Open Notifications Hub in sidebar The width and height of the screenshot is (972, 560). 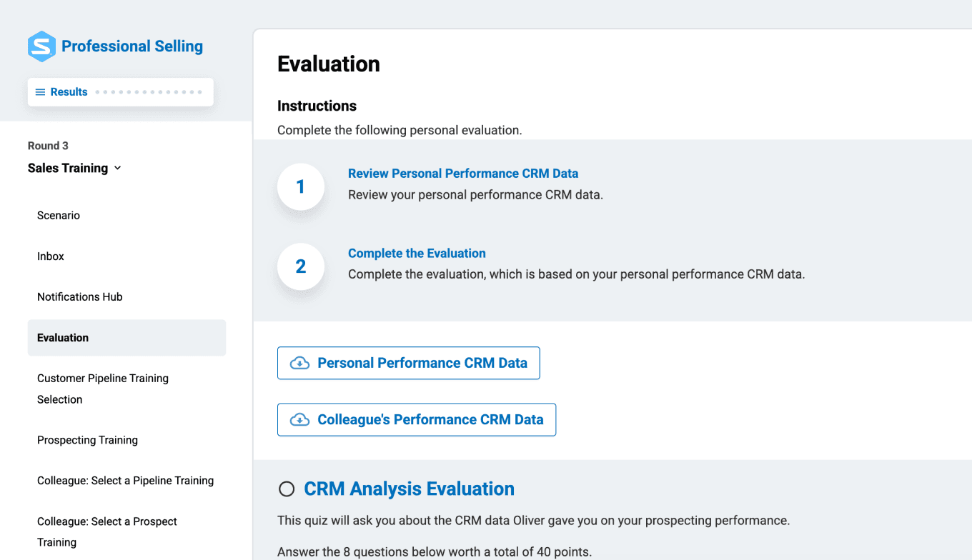point(80,297)
